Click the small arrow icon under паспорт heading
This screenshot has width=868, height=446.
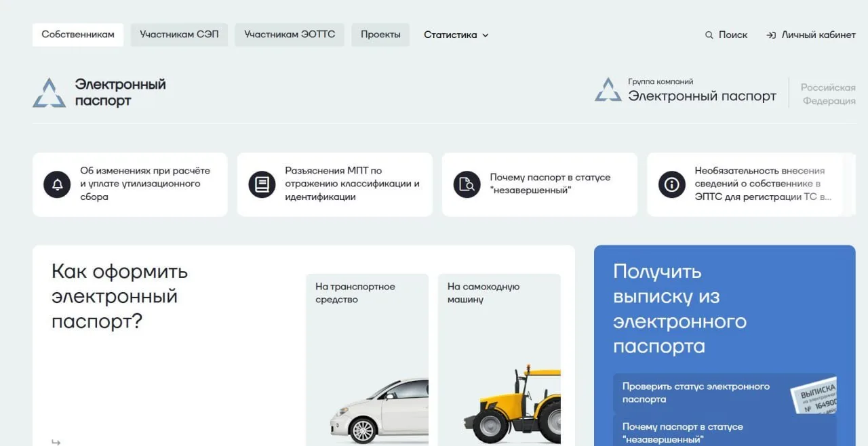[x=56, y=443]
